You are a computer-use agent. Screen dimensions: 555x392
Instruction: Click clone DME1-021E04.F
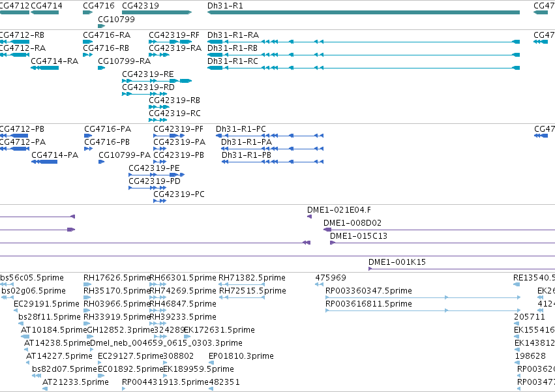[x=309, y=217]
